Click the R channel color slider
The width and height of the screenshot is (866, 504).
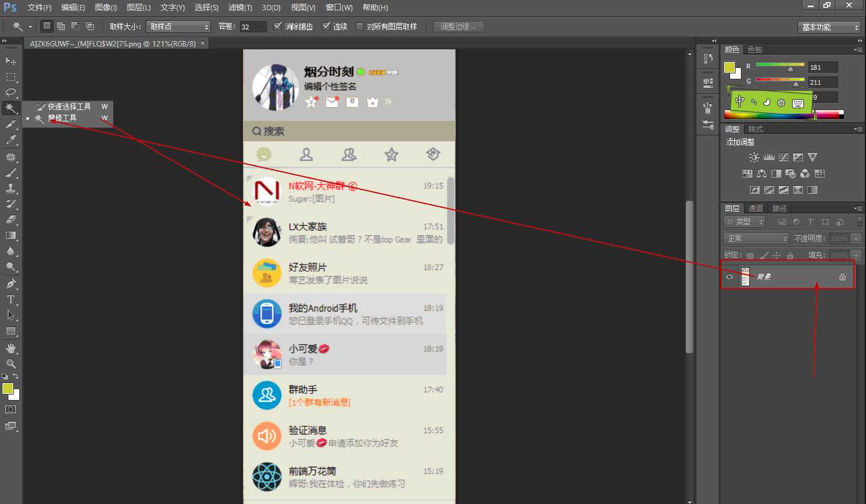(780, 67)
